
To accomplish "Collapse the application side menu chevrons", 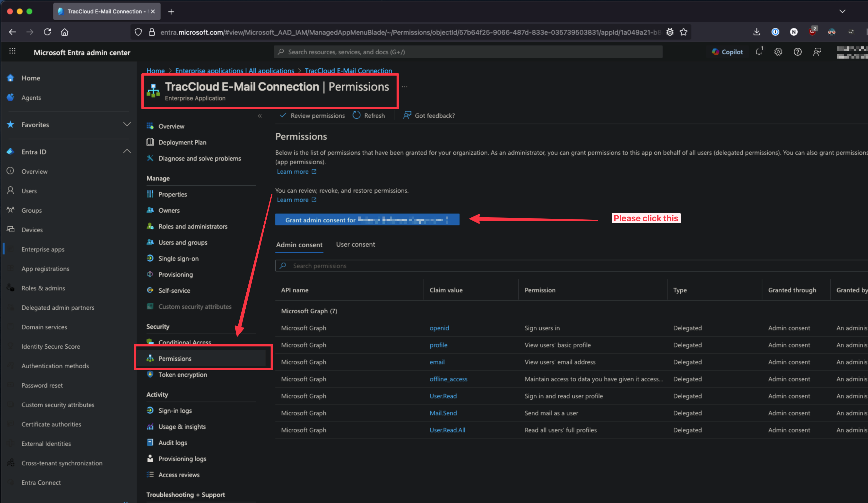I will pos(260,116).
